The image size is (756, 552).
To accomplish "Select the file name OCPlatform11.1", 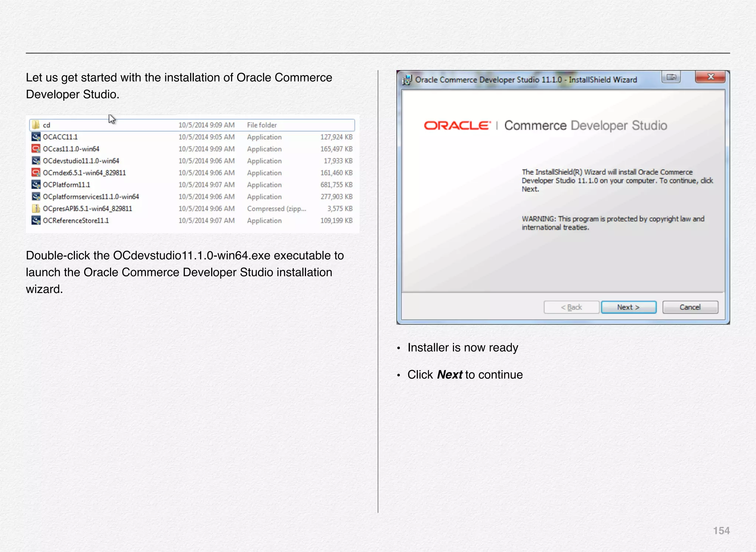I will tap(66, 184).
